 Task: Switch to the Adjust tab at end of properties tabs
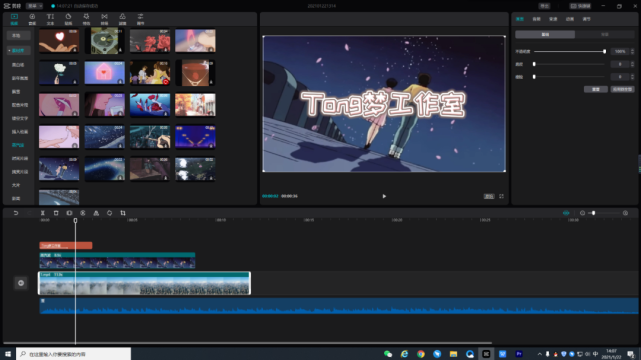pyautogui.click(x=587, y=19)
